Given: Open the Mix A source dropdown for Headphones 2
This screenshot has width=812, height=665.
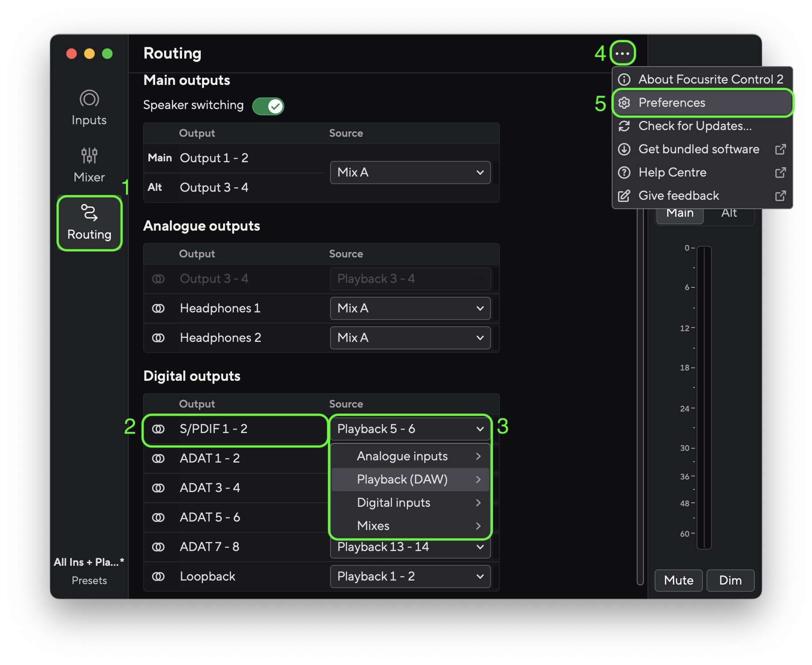Looking at the screenshot, I should point(410,338).
